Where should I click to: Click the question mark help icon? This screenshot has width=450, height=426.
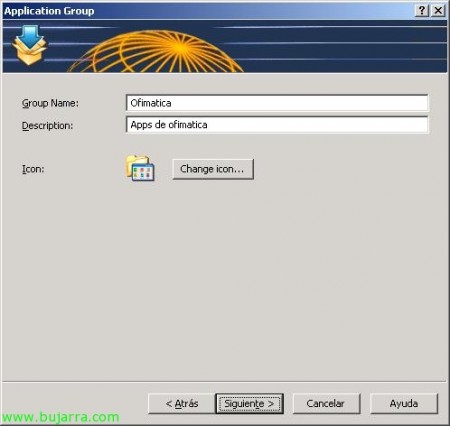[422, 11]
